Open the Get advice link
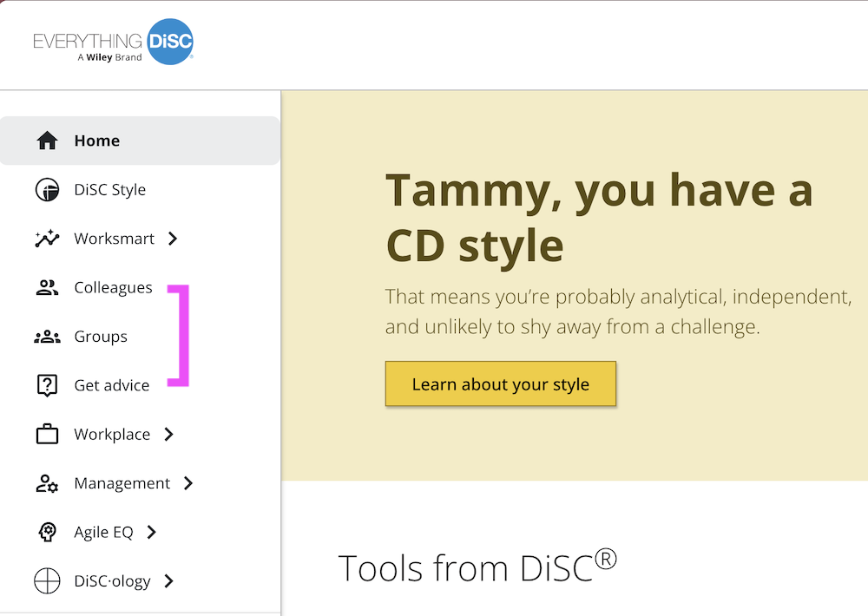The image size is (868, 616). tap(112, 385)
